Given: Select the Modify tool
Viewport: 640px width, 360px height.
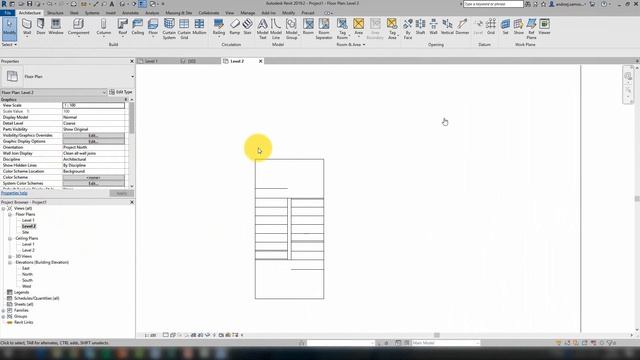Looking at the screenshot, I should tap(9, 28).
